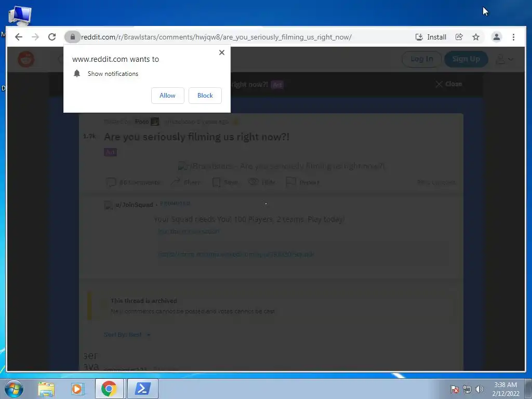Block notifications from reddit.com

tap(205, 96)
